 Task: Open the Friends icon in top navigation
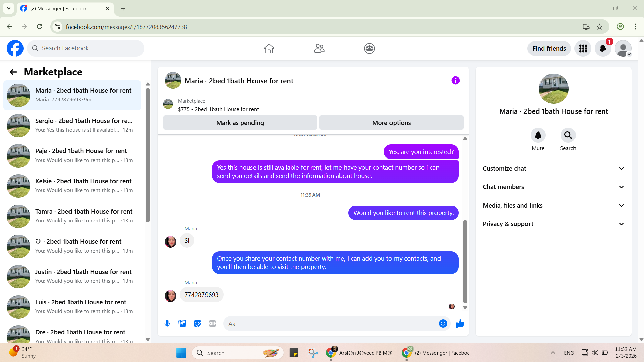click(x=319, y=49)
